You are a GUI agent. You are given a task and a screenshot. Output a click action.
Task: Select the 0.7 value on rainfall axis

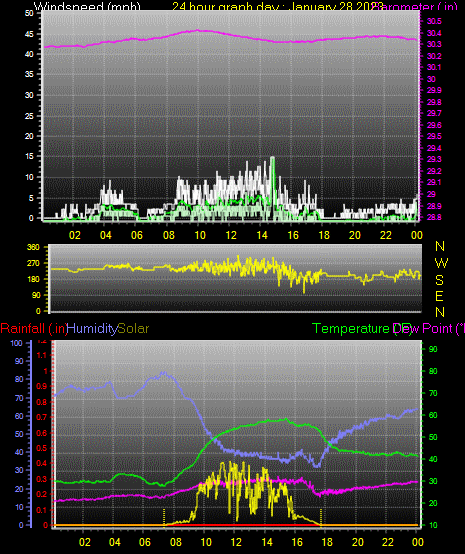(42, 417)
